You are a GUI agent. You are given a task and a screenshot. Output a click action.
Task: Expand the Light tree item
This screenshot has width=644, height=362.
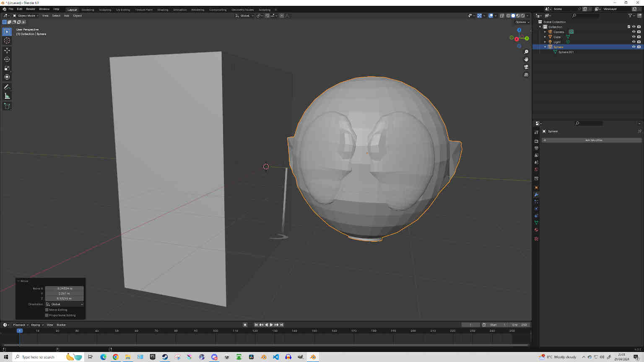545,42
